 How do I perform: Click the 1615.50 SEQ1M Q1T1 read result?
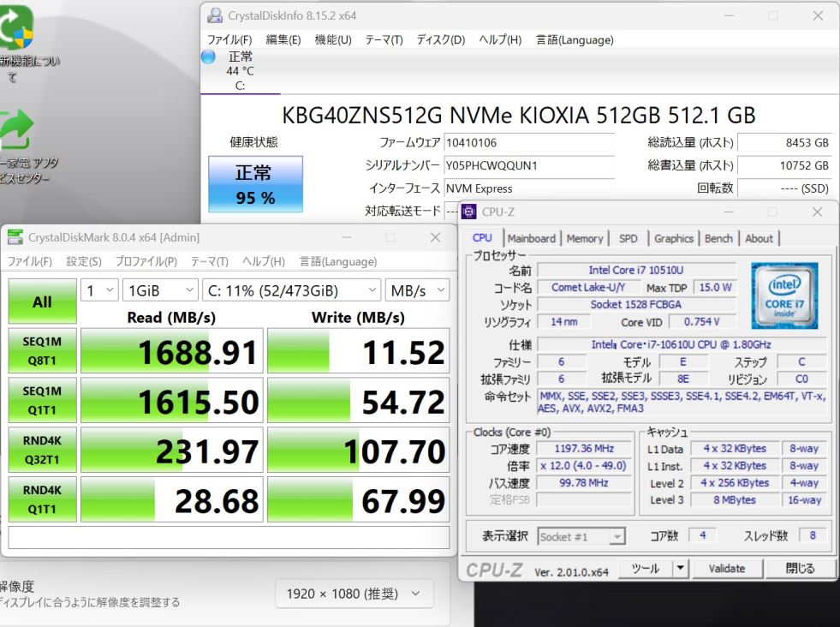(172, 400)
